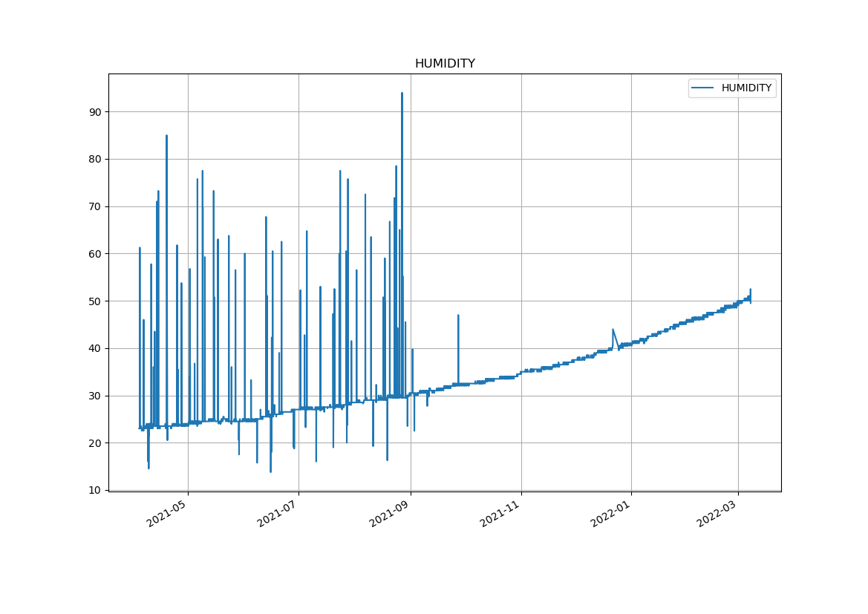Click the tallest humidity spike's peak near 94

coord(402,94)
